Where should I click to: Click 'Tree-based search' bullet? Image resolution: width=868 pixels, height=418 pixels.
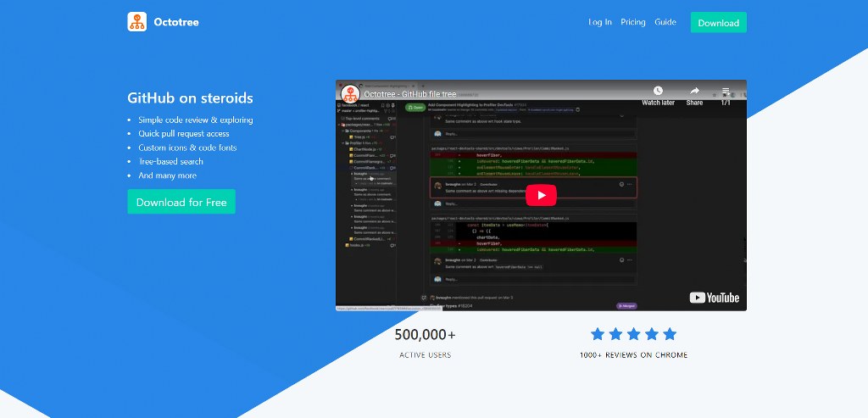tap(170, 162)
